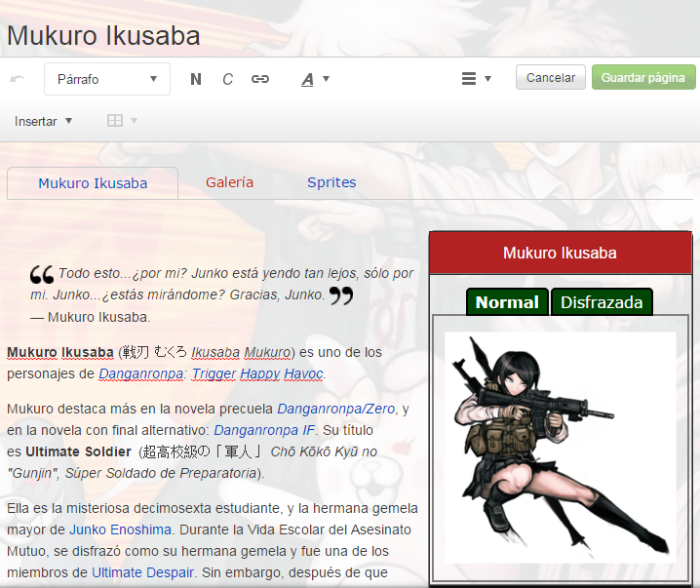Select the Mukuro Ikusaba tab
The width and height of the screenshot is (700, 588).
click(x=93, y=183)
